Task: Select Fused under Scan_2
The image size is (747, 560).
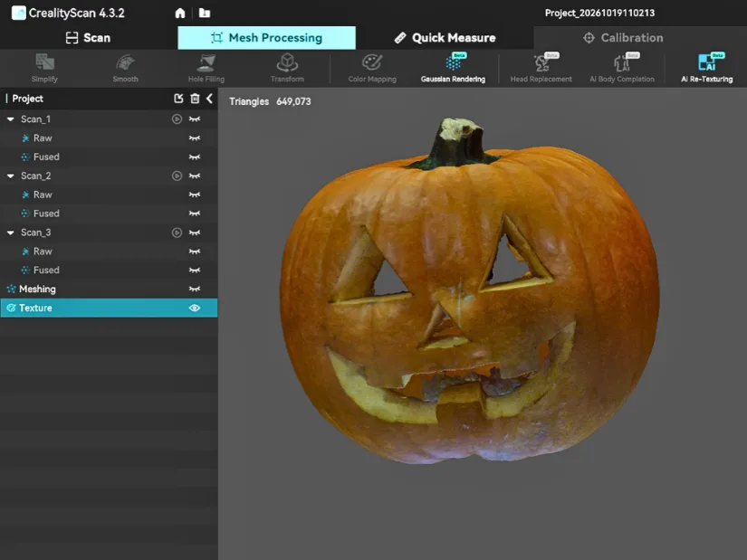Action: tap(109, 214)
